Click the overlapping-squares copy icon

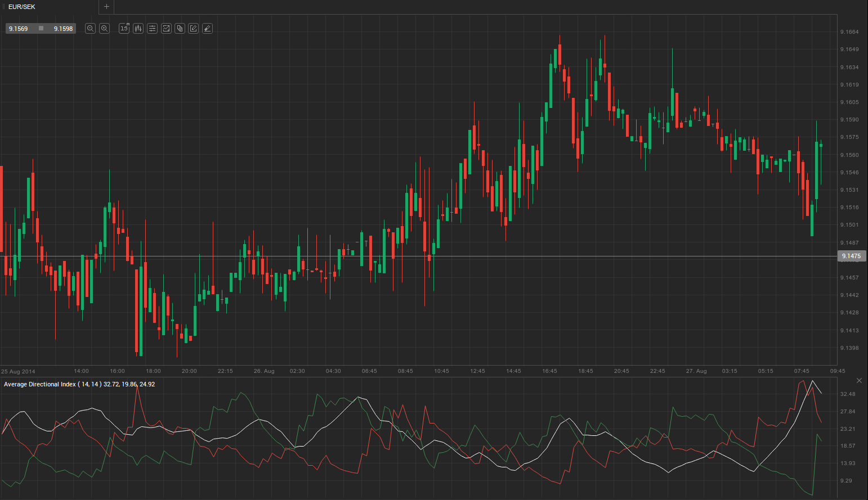click(x=180, y=29)
